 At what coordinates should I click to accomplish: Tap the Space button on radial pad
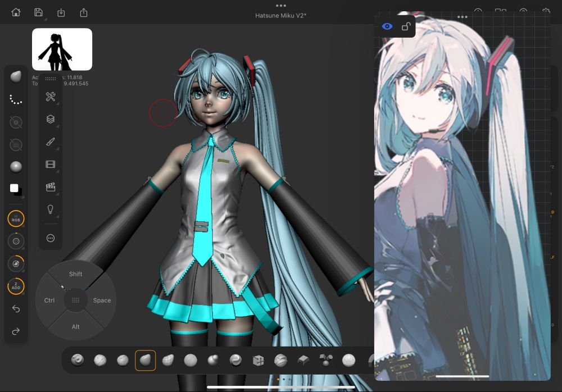[102, 300]
